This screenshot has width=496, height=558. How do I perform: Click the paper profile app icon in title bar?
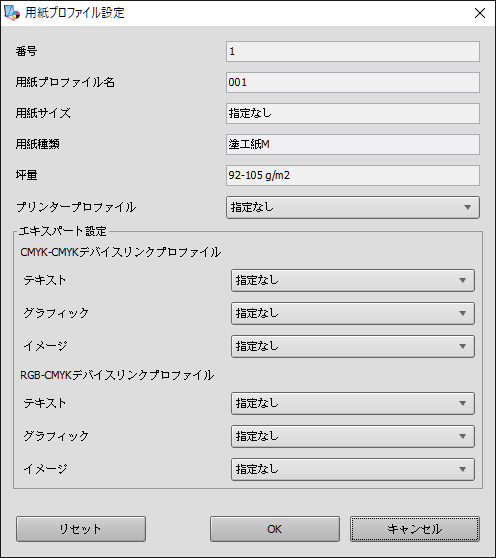click(11, 13)
